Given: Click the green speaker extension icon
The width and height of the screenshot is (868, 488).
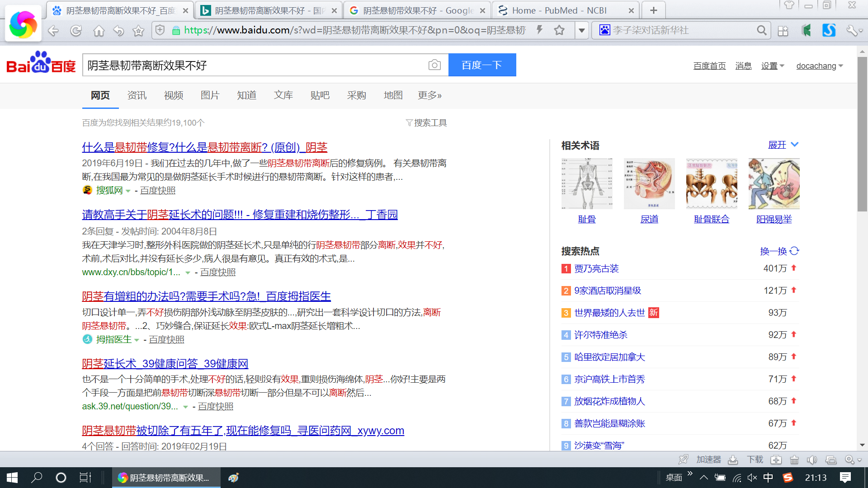Looking at the screenshot, I should pos(806,30).
